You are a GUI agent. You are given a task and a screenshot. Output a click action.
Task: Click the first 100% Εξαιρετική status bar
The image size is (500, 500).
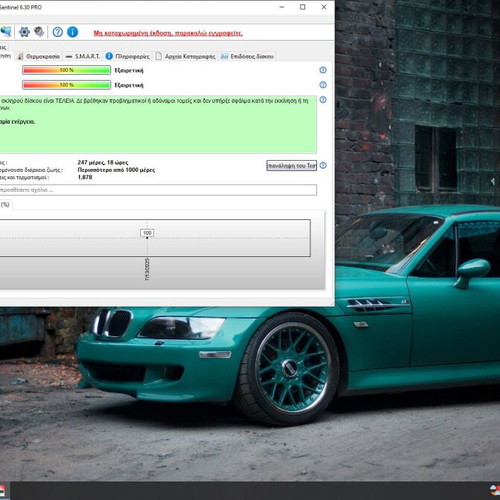[66, 70]
